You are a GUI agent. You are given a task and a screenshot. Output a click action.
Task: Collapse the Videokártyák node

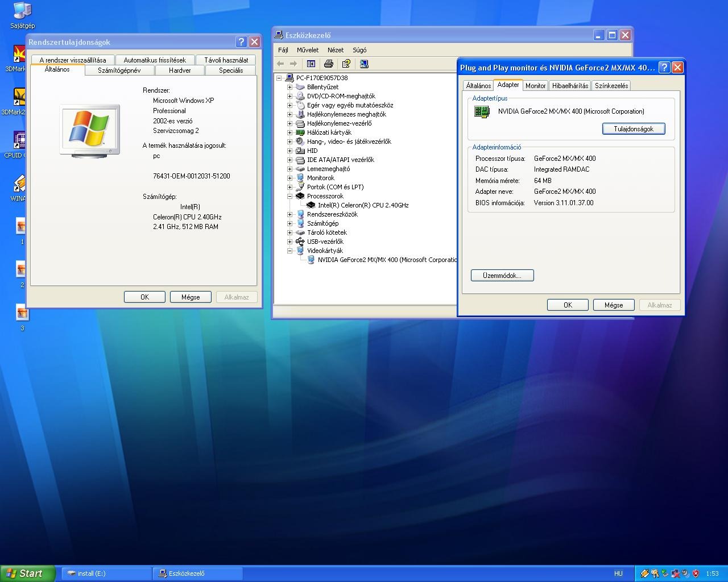[289, 251]
